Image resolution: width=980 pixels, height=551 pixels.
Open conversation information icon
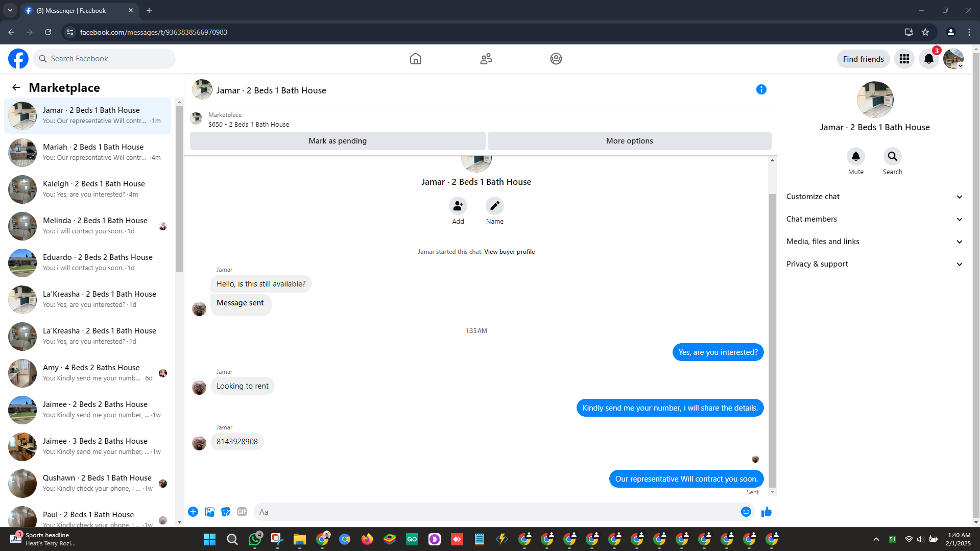[x=761, y=90]
